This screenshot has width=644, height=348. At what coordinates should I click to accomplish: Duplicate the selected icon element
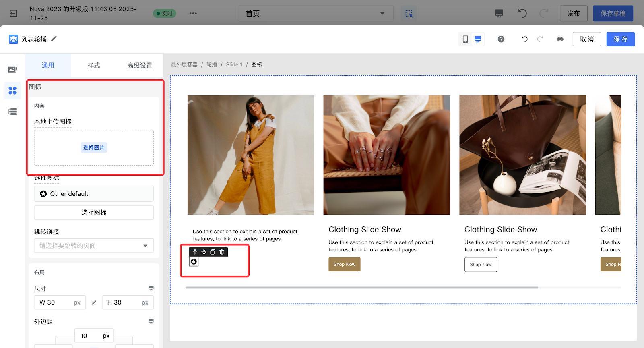(213, 252)
